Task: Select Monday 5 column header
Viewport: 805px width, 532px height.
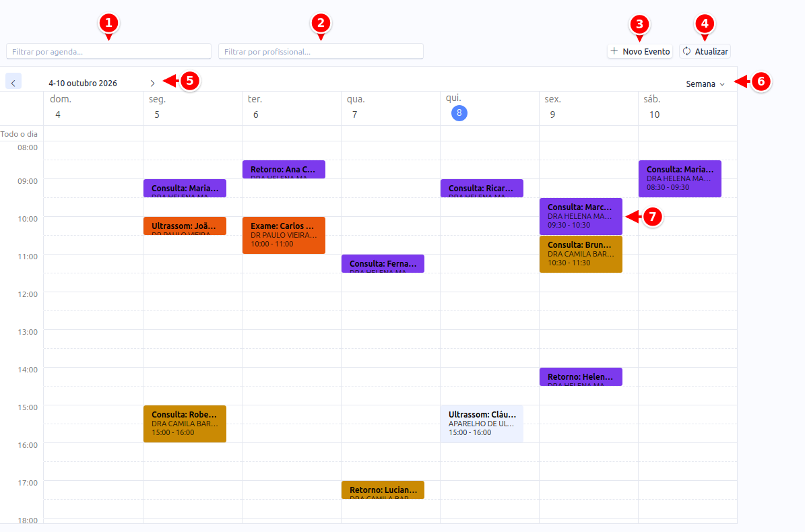Action: [193, 107]
